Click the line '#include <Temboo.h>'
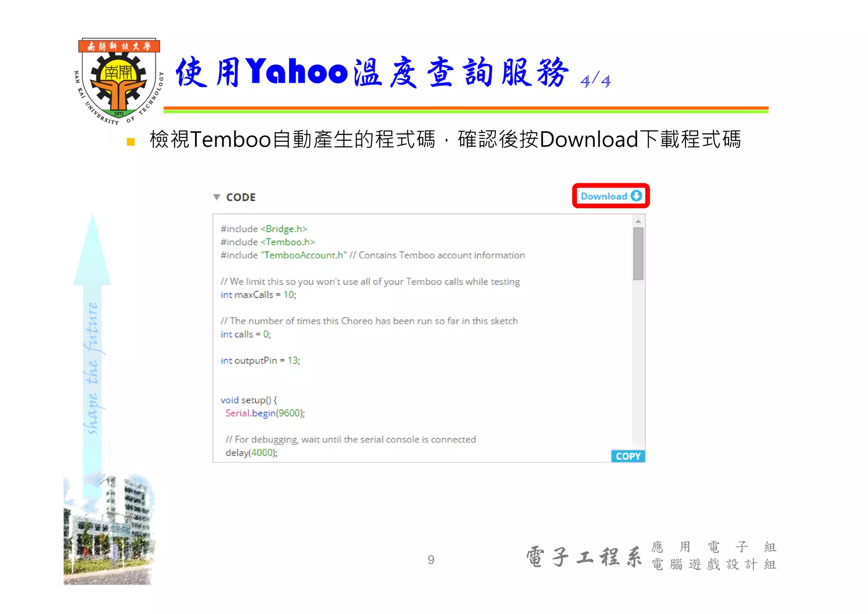Image resolution: width=868 pixels, height=614 pixels. click(267, 242)
